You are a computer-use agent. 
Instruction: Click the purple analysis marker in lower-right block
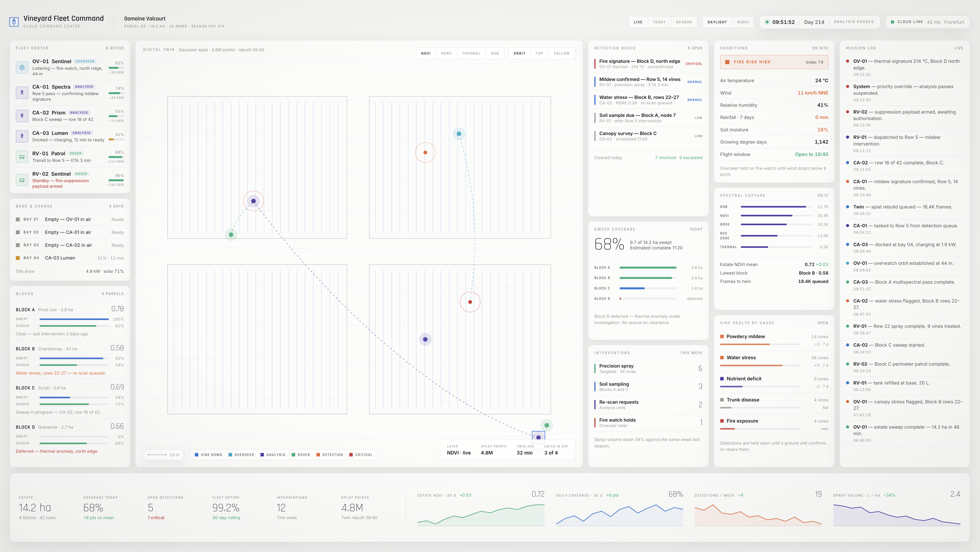(x=425, y=339)
